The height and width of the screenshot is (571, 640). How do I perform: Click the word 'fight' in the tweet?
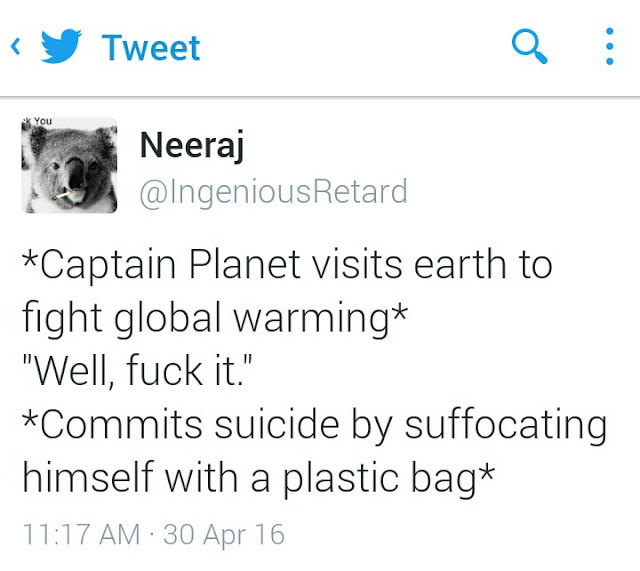[x=62, y=318]
